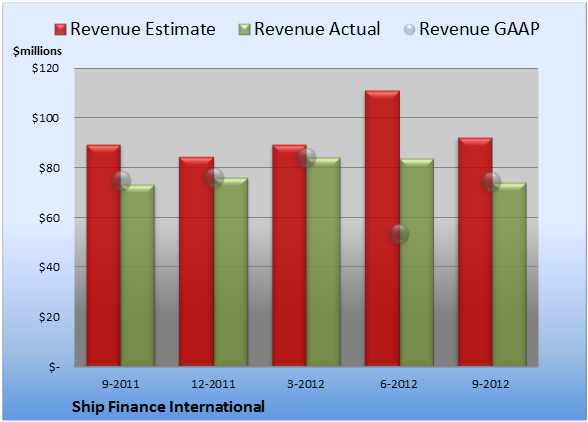588x422 pixels.
Task: Select the 'Revenue GAAP' legend label
Action: click(479, 29)
